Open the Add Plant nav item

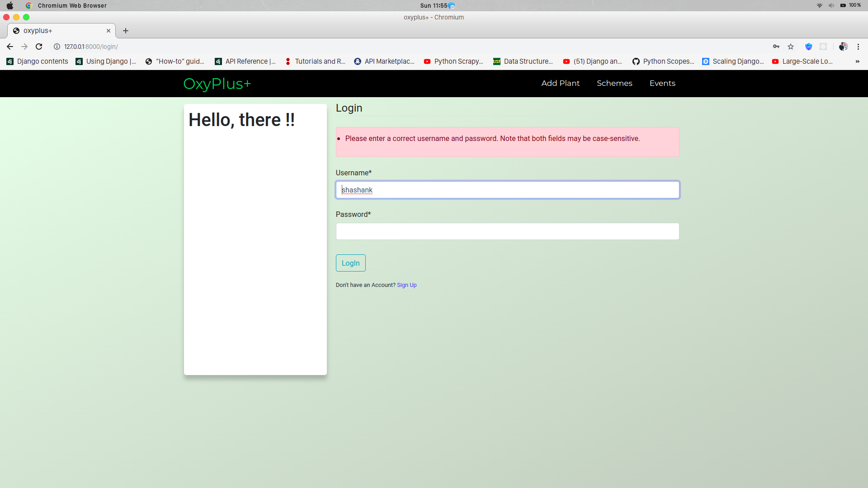560,83
